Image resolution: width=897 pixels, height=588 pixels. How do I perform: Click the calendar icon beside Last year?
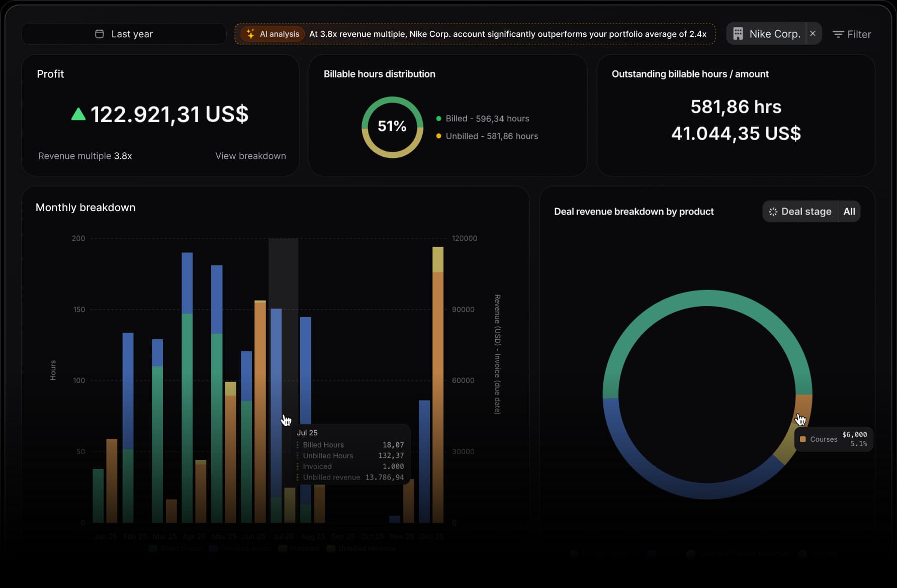point(100,34)
